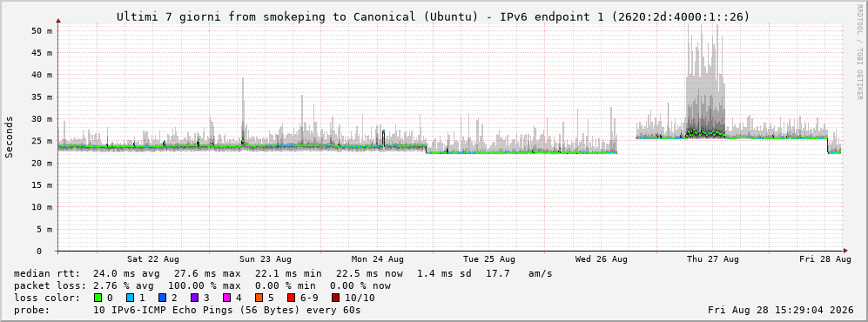Click the Thu 27 Aug axis label

click(713, 259)
